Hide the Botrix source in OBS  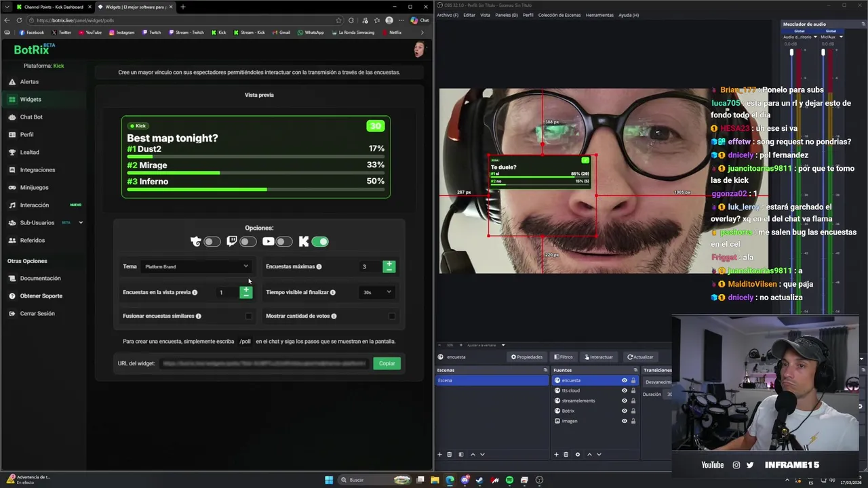click(625, 411)
